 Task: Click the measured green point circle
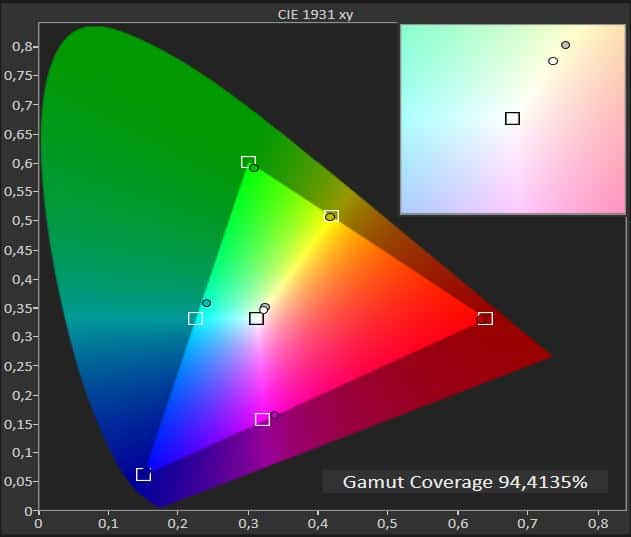[254, 168]
